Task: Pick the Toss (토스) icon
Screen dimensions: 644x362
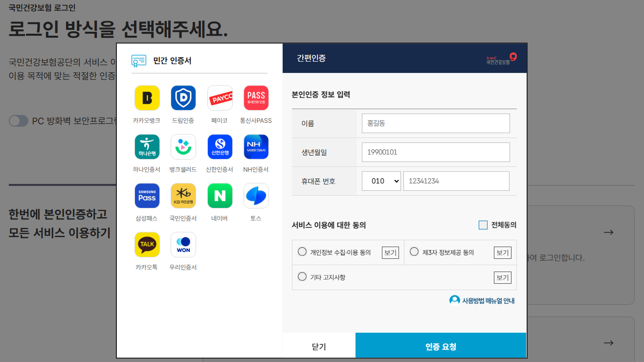Action: (256, 196)
